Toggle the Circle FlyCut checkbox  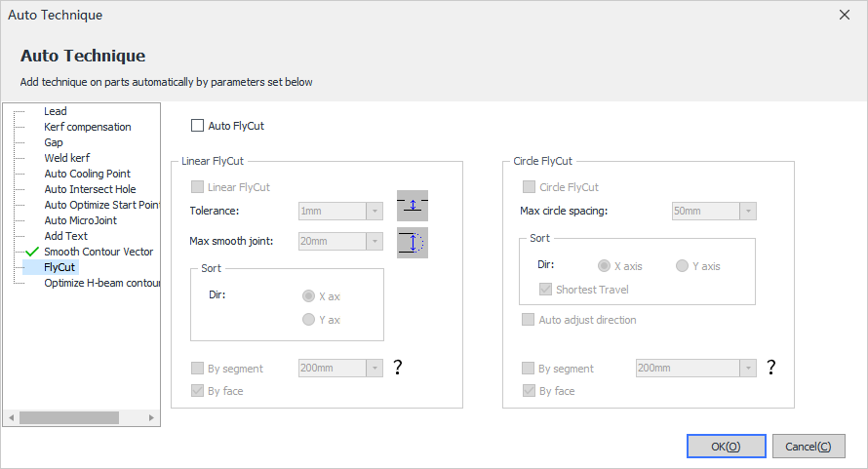[x=529, y=187]
